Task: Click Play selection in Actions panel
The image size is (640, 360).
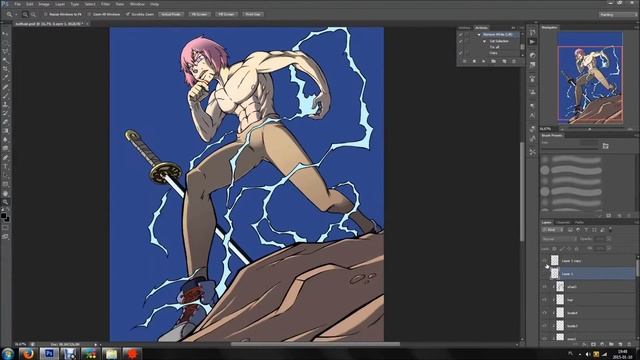Action: point(484,61)
